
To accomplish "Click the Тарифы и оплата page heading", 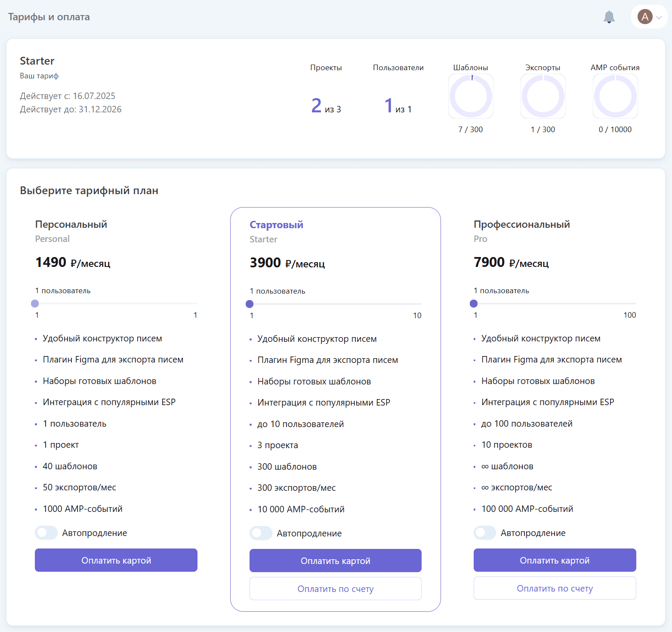I will pyautogui.click(x=49, y=17).
